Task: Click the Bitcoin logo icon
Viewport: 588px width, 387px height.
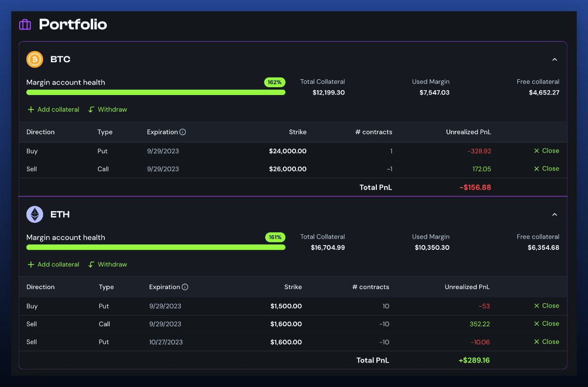Action: (34, 59)
